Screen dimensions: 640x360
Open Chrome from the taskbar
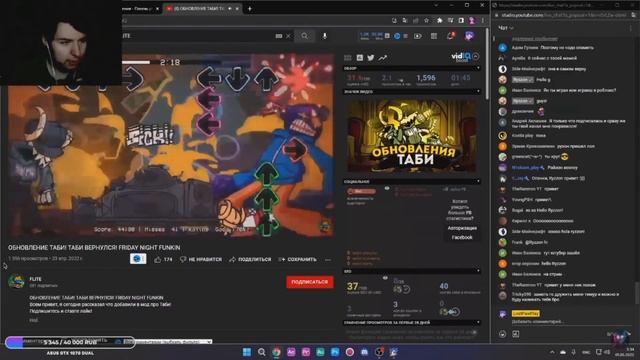(276, 352)
